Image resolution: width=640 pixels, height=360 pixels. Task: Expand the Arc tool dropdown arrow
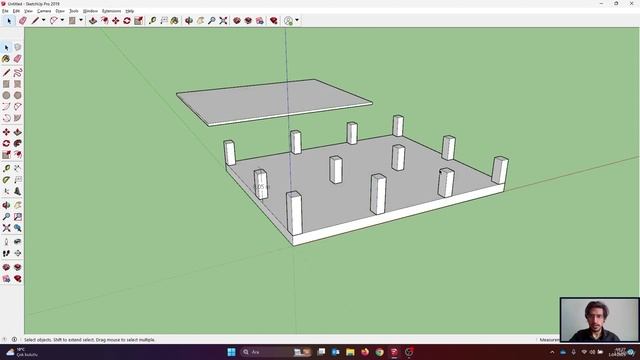pyautogui.click(x=62, y=20)
